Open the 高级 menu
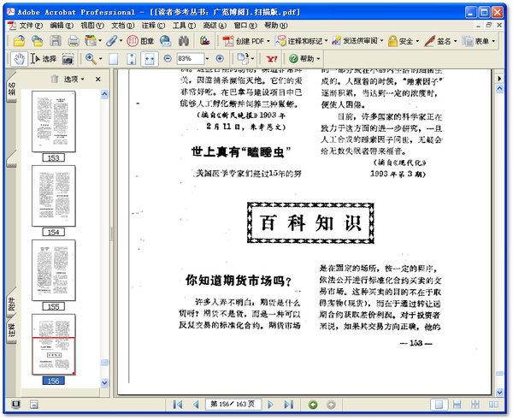The height and width of the screenshot is (420, 513). pos(215,25)
